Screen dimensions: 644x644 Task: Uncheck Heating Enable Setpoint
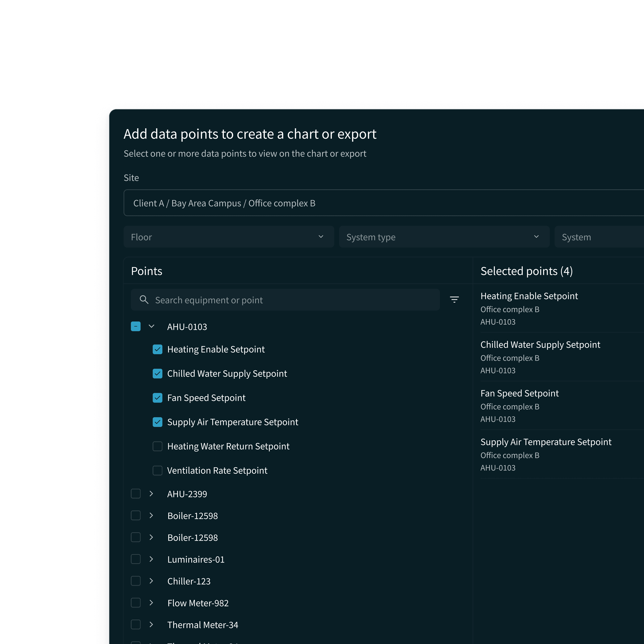(x=157, y=349)
